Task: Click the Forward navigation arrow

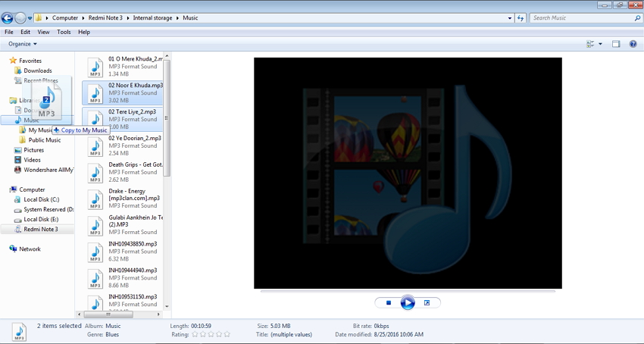Action: pos(20,18)
